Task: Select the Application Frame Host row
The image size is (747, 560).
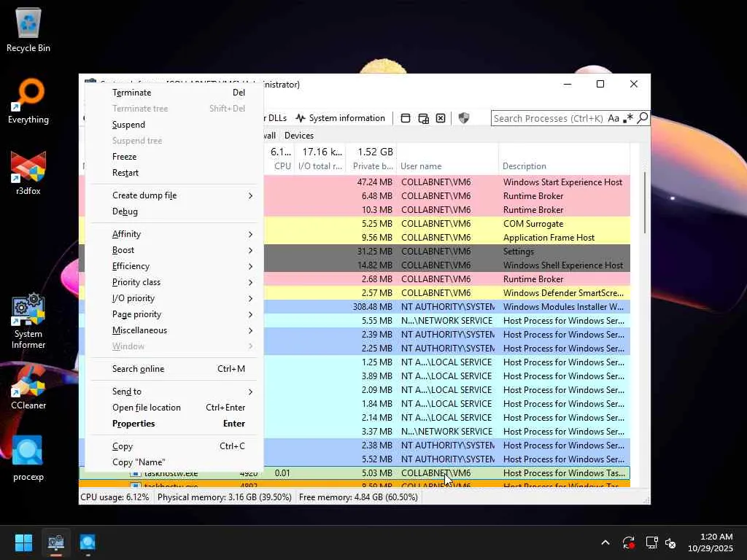Action: pyautogui.click(x=447, y=237)
